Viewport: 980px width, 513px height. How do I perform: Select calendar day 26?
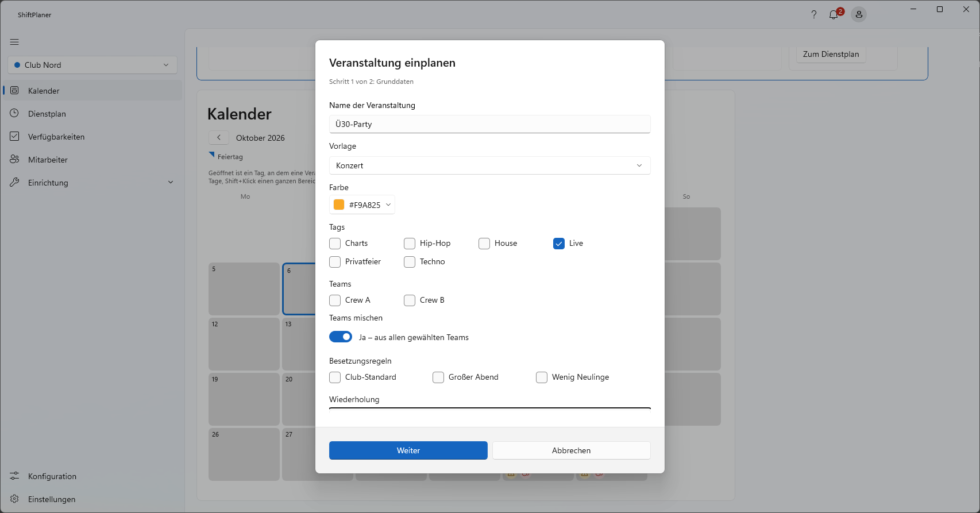[244, 454]
